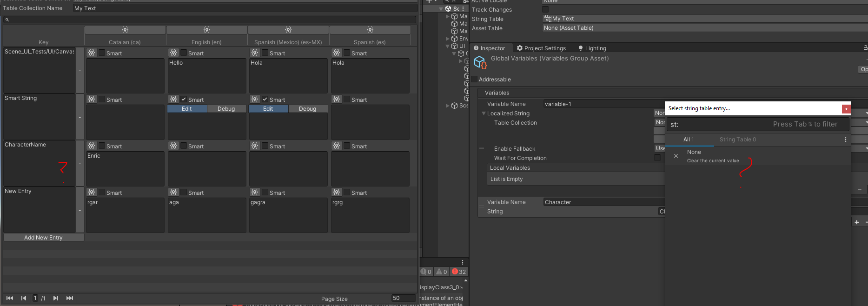This screenshot has height=306, width=868.
Task: Click metadata icon for Hello English entry
Action: click(173, 53)
